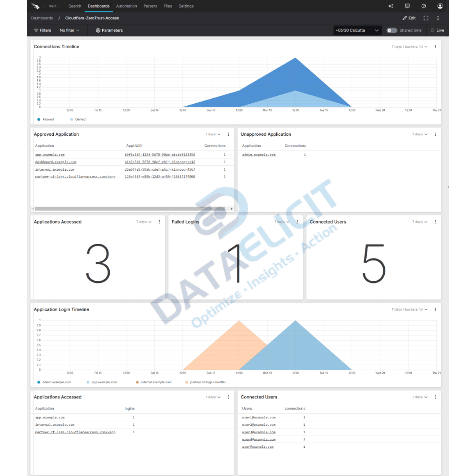Click the user profile icon
Screen dimensions: 476x476
[x=440, y=6]
